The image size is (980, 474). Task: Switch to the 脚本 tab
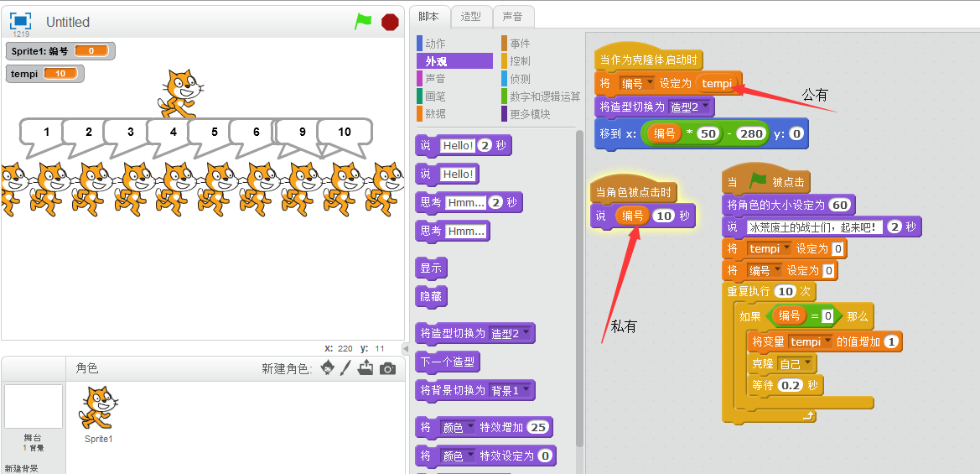[428, 16]
